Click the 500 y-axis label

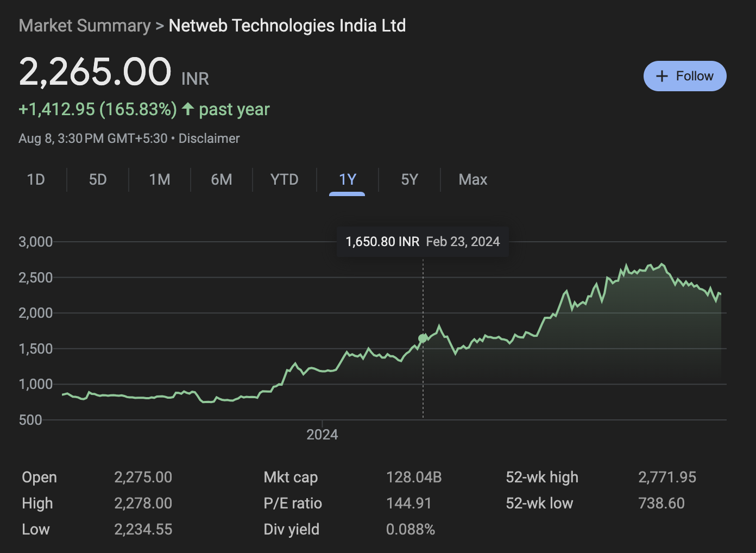click(x=30, y=420)
